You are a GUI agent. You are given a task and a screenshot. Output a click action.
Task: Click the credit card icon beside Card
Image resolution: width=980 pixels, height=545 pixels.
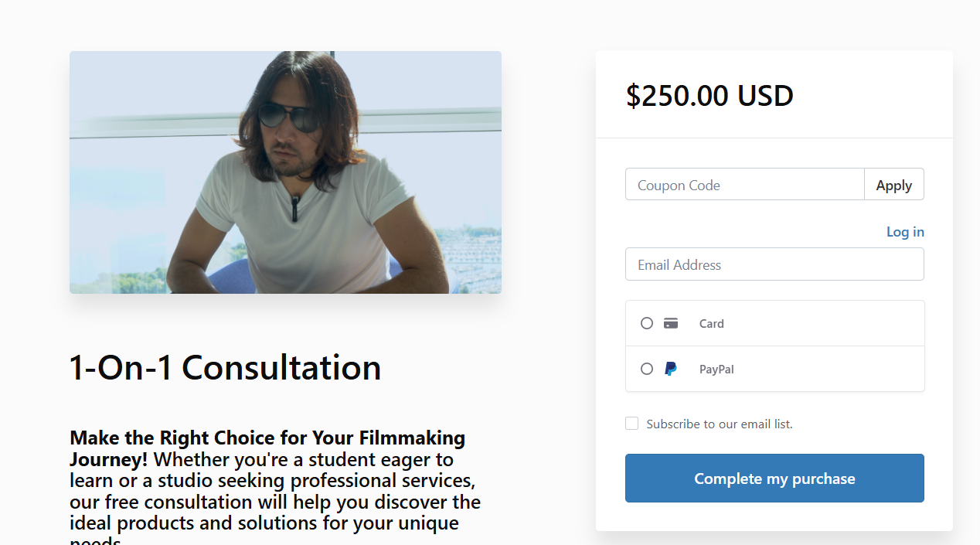[670, 323]
